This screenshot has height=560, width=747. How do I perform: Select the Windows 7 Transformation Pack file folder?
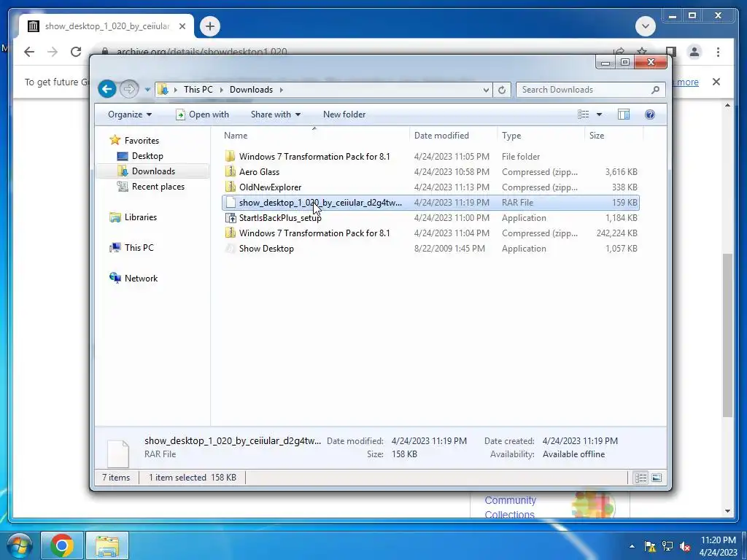[430, 157]
